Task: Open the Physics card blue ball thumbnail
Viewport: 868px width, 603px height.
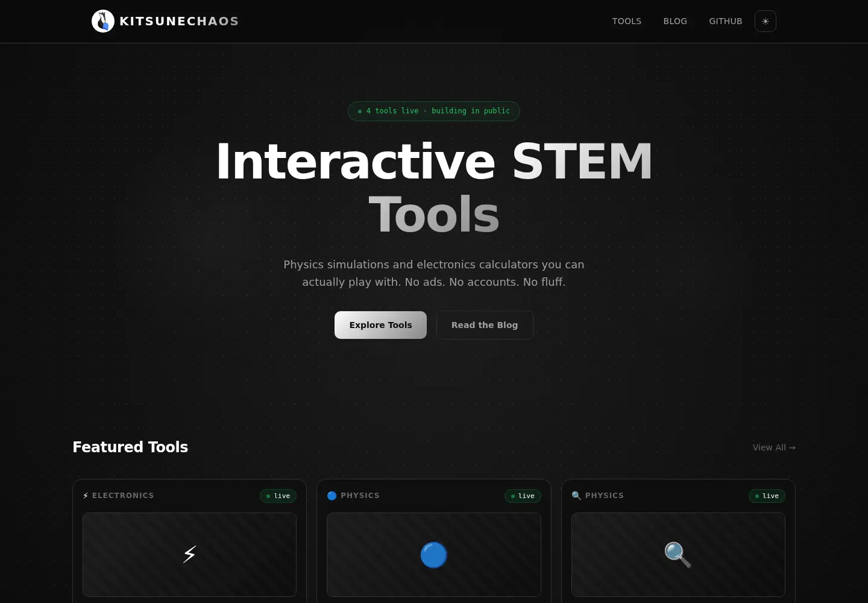Action: (x=434, y=555)
